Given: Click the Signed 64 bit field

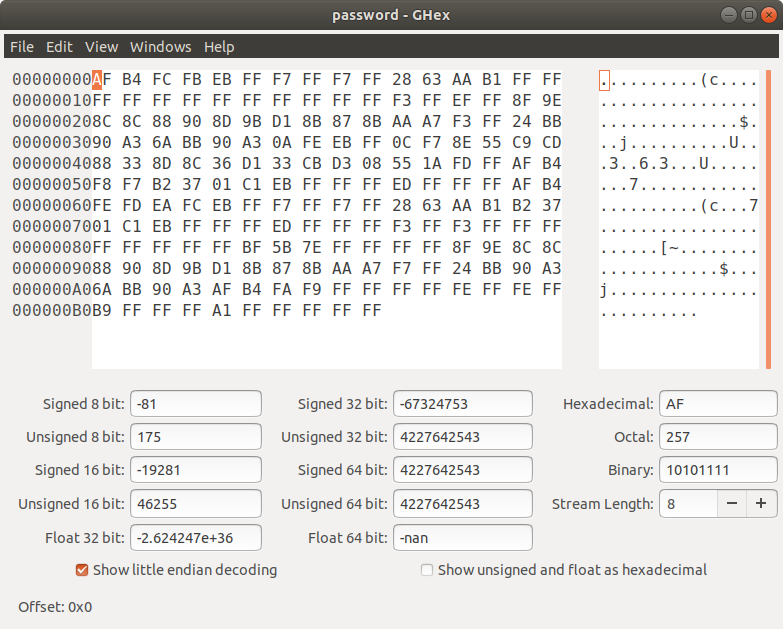Looking at the screenshot, I should 463,470.
